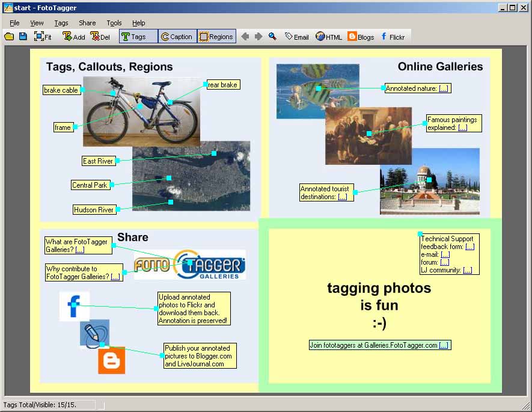Viewport: 532px width, 412px height.
Task: Maximize the FotoTagger window
Action: click(513, 7)
